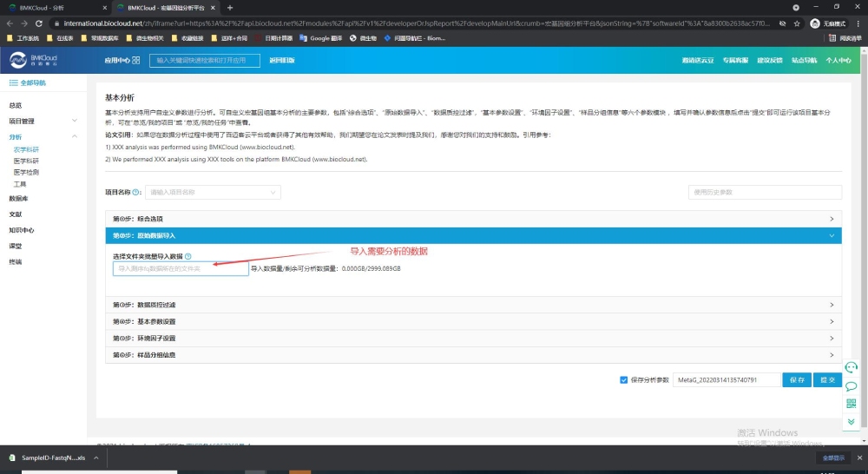Expand 第①步: 综合选项 section
The height and width of the screenshot is (474, 868).
click(x=473, y=219)
